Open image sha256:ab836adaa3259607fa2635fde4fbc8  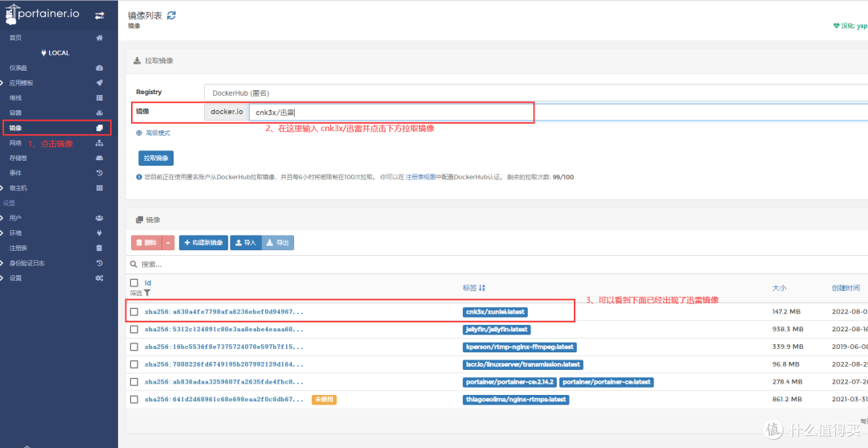tap(224, 382)
